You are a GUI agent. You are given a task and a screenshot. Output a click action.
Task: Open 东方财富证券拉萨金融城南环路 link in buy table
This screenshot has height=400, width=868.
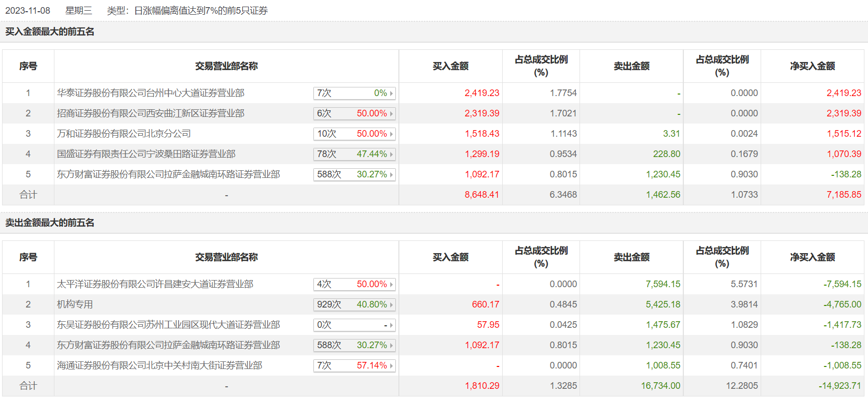(x=168, y=174)
